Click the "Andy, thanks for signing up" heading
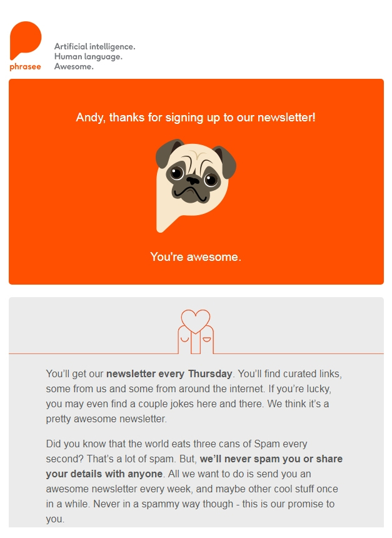The height and width of the screenshot is (538, 392). pyautogui.click(x=196, y=118)
